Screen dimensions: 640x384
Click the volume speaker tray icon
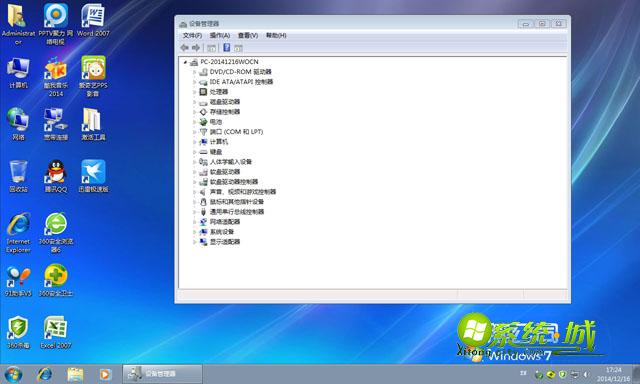tap(587, 374)
